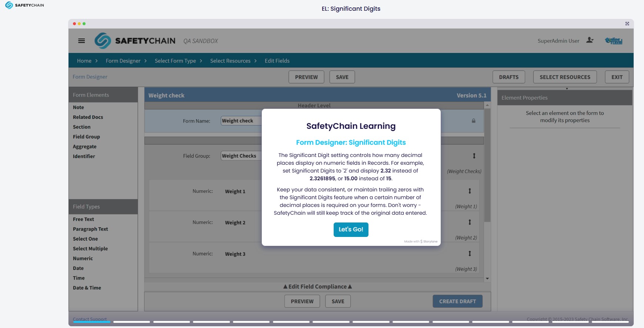Click the 'Made with Storylane' badge
This screenshot has height=328, width=644.
coord(421,241)
